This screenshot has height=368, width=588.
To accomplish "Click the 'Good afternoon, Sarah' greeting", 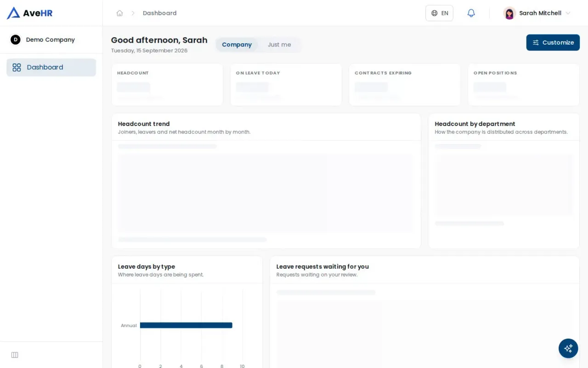I will (159, 40).
